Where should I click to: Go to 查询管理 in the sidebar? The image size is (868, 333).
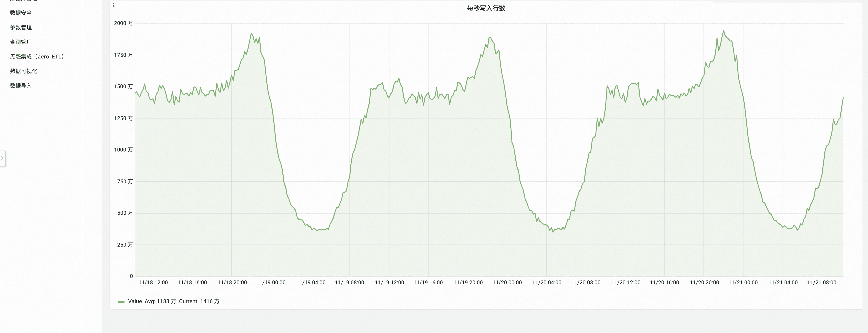pos(21,42)
